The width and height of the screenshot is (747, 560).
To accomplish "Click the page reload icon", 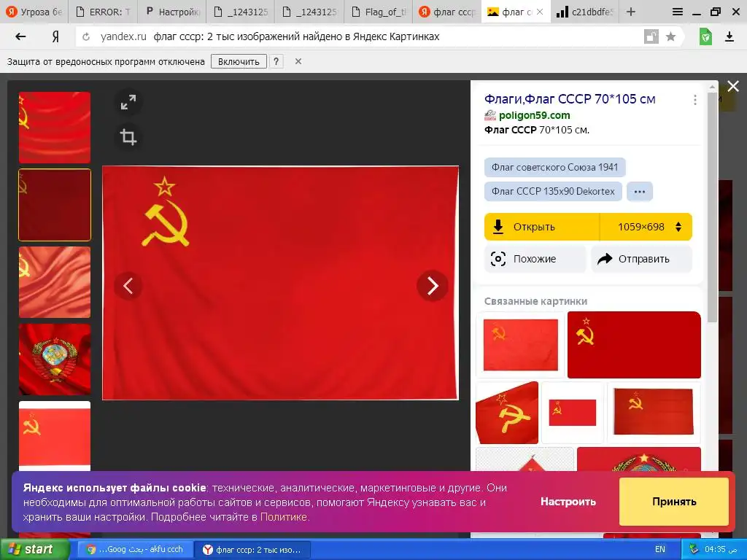I will [x=86, y=36].
